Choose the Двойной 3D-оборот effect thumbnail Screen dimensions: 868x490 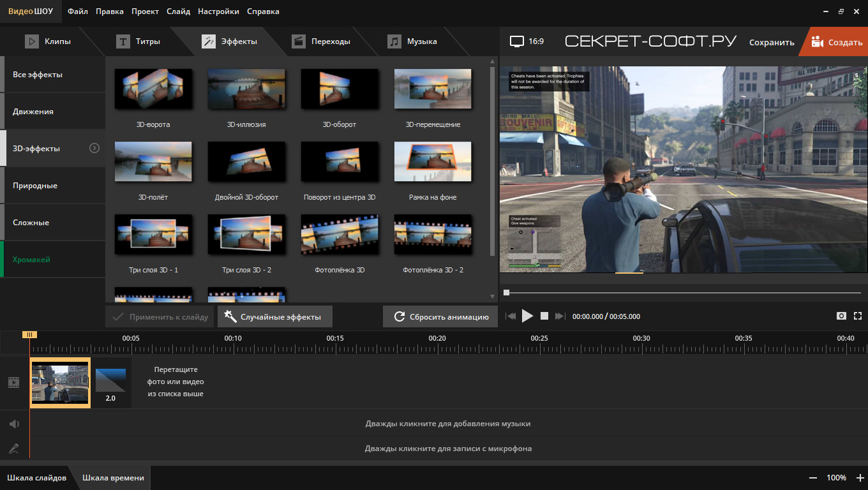pos(246,162)
